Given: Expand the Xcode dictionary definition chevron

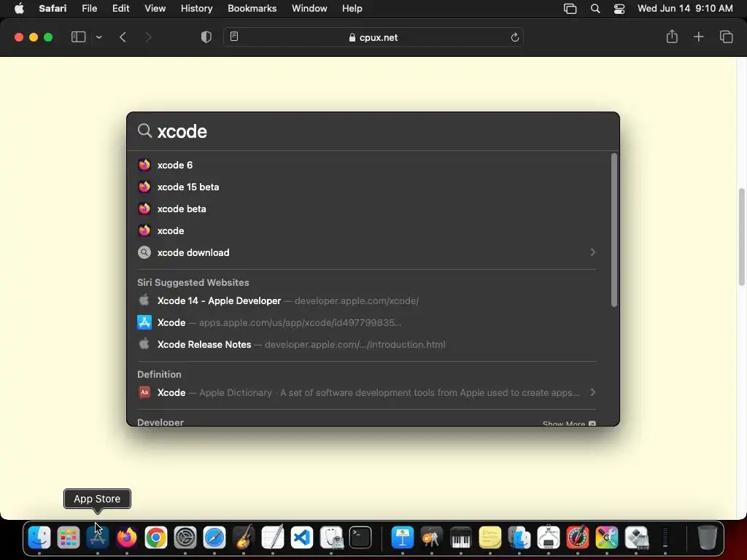Looking at the screenshot, I should coord(592,392).
